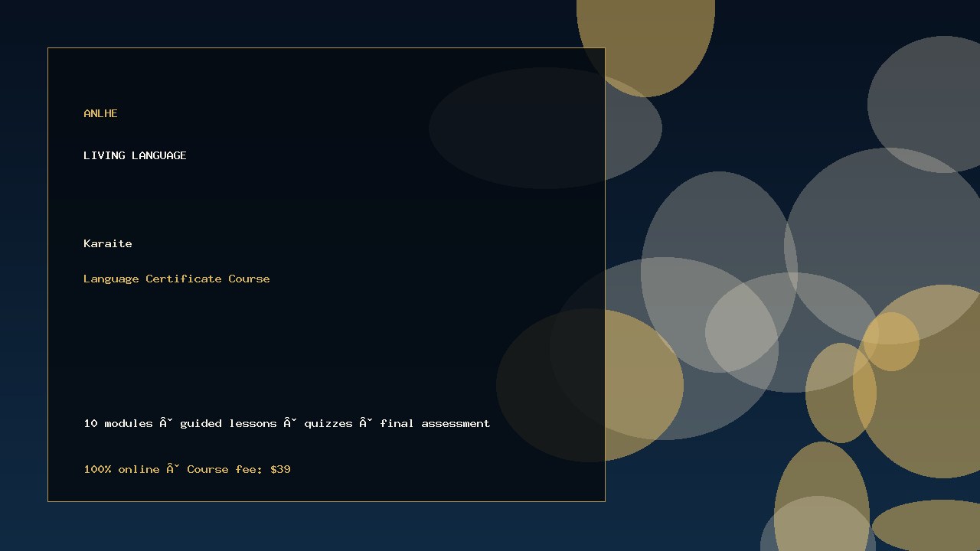Select the Language Certificate Course subtitle
Viewport: 980px width, 551px height.
click(177, 279)
